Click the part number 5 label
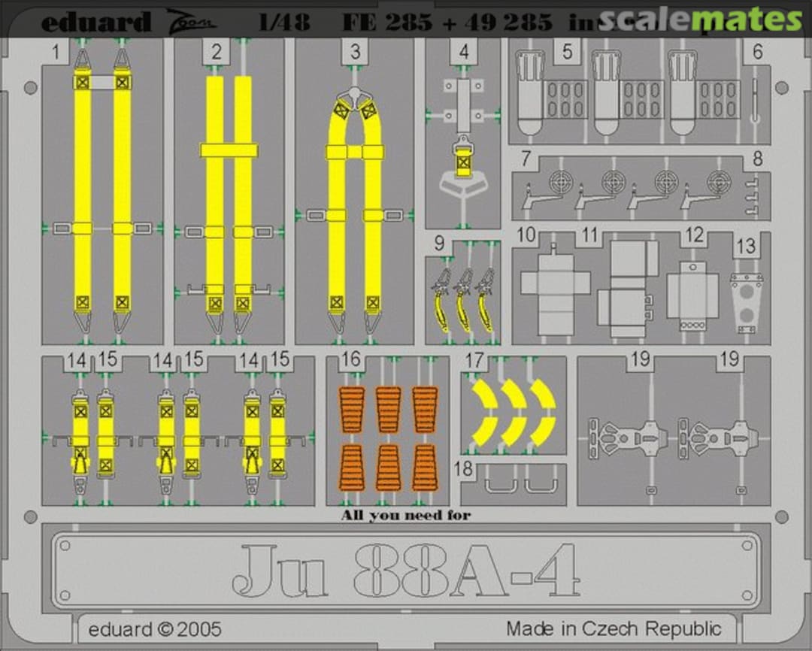Screen dimensions: 812x651 (567, 52)
